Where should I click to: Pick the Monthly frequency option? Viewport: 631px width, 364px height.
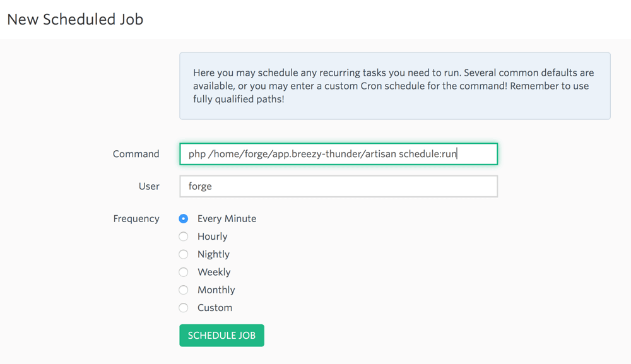point(183,290)
